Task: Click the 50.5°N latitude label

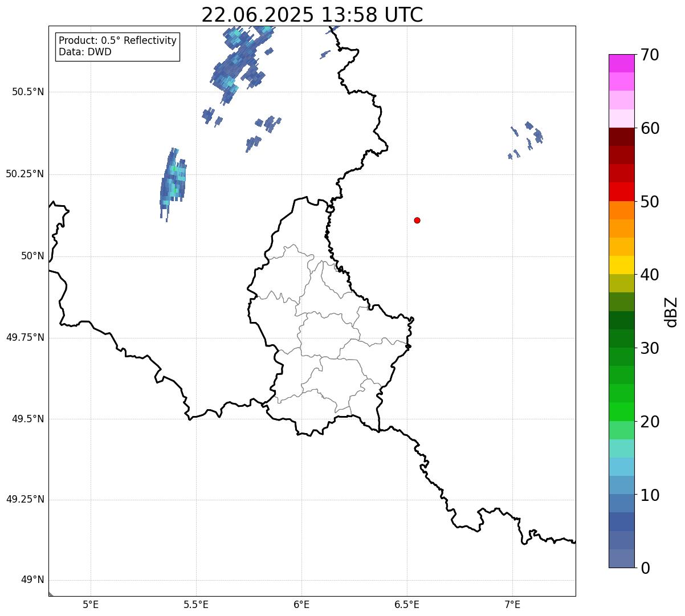Action: click(x=28, y=92)
